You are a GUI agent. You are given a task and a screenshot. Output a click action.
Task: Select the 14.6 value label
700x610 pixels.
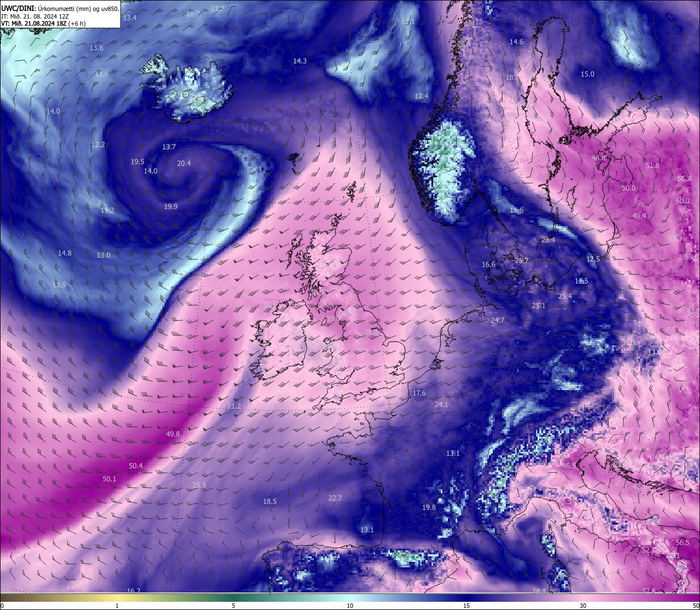[x=516, y=42]
